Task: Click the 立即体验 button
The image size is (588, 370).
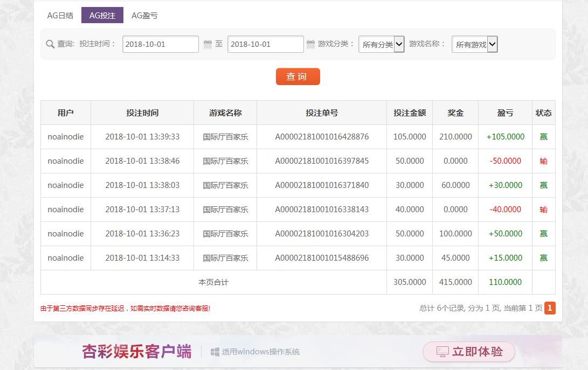Action: (x=469, y=352)
